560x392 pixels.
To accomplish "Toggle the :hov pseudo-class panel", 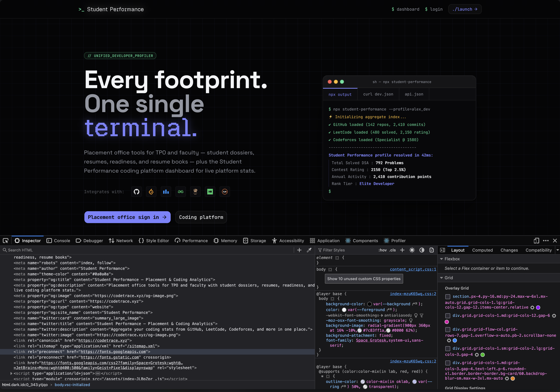I will [x=382, y=250].
